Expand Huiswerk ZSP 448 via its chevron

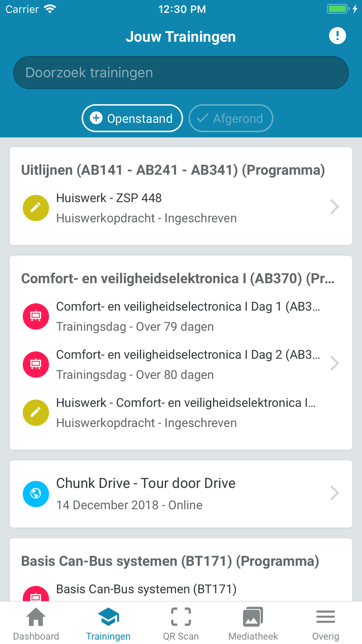(x=335, y=207)
